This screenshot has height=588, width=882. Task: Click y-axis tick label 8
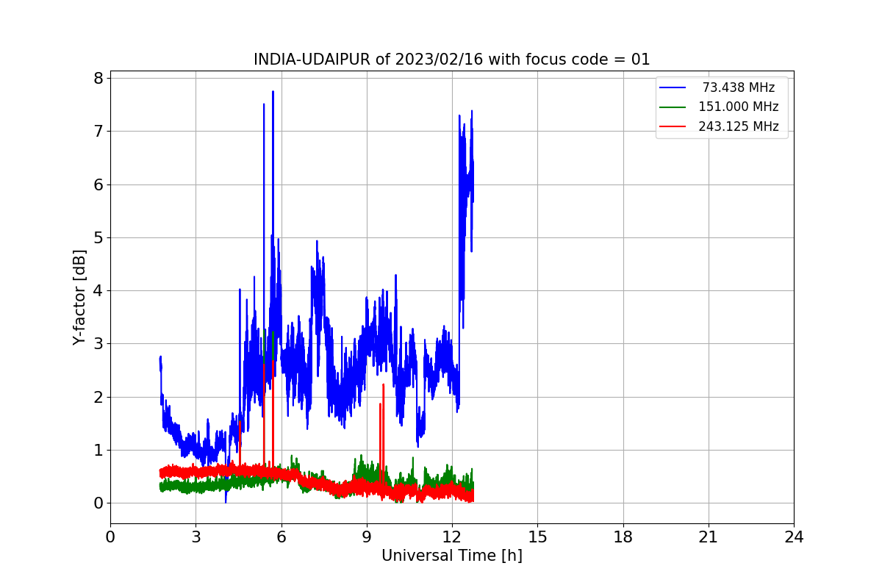click(98, 78)
